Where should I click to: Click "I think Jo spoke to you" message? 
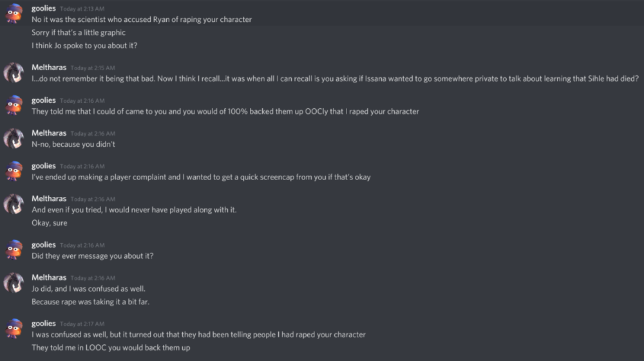pos(84,45)
